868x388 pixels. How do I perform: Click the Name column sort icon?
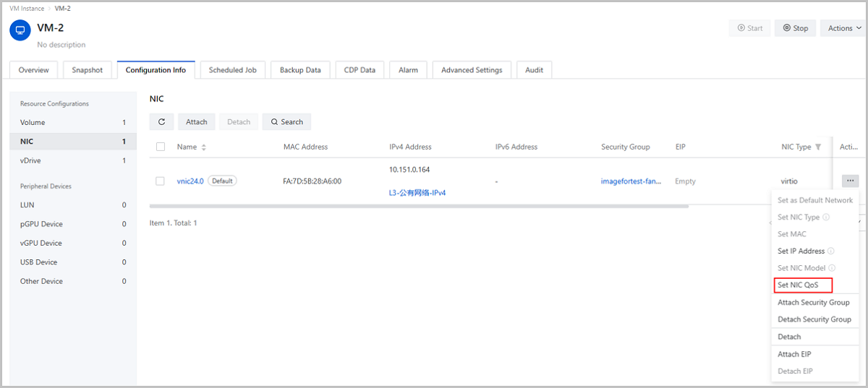pyautogui.click(x=204, y=147)
